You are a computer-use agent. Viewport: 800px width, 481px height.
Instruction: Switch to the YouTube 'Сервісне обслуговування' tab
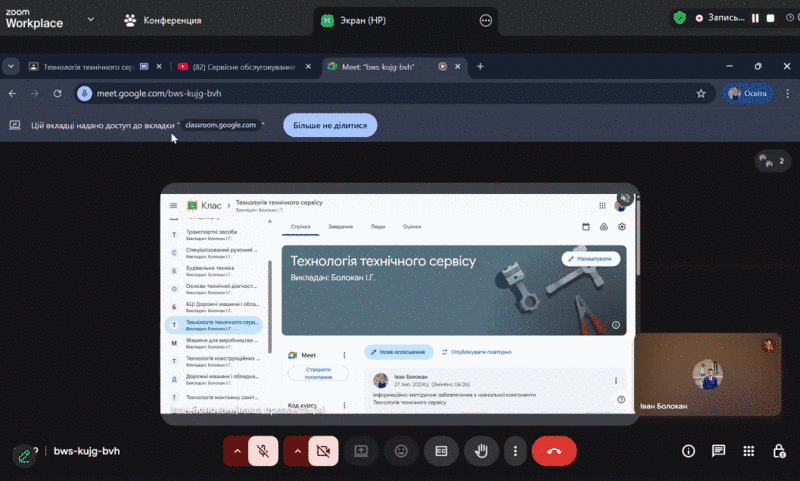[x=235, y=66]
